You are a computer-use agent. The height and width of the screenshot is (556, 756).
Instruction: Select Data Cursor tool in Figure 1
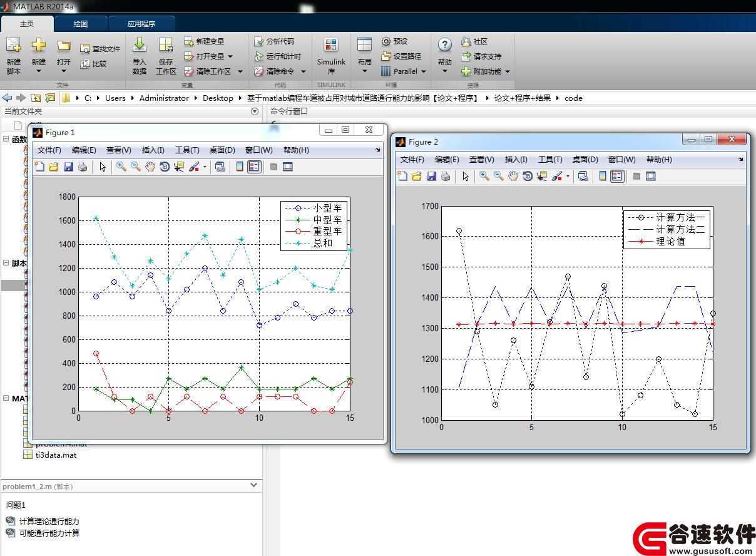coord(179,167)
